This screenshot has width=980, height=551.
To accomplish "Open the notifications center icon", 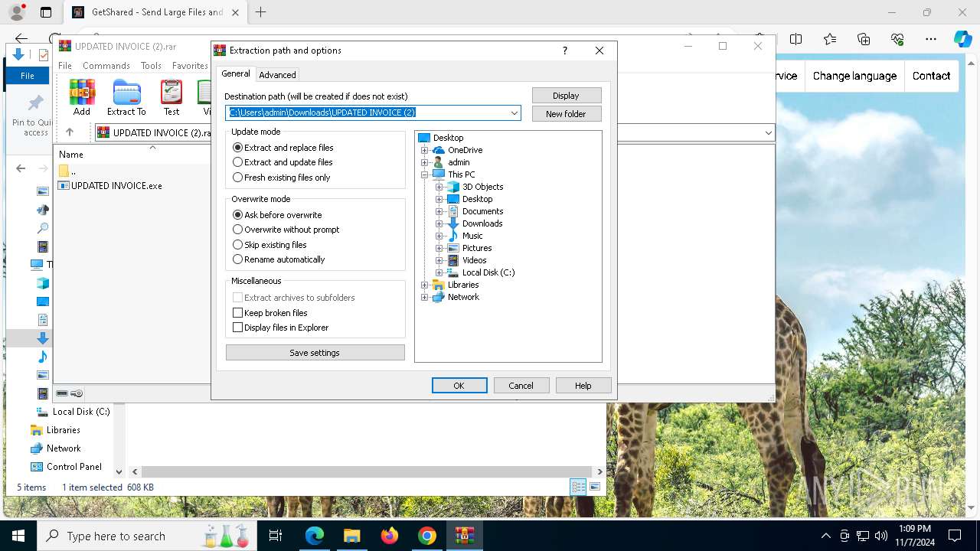I will 955,536.
